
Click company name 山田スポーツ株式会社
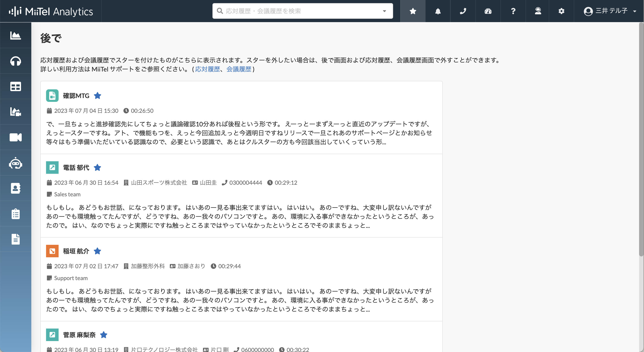pyautogui.click(x=159, y=183)
